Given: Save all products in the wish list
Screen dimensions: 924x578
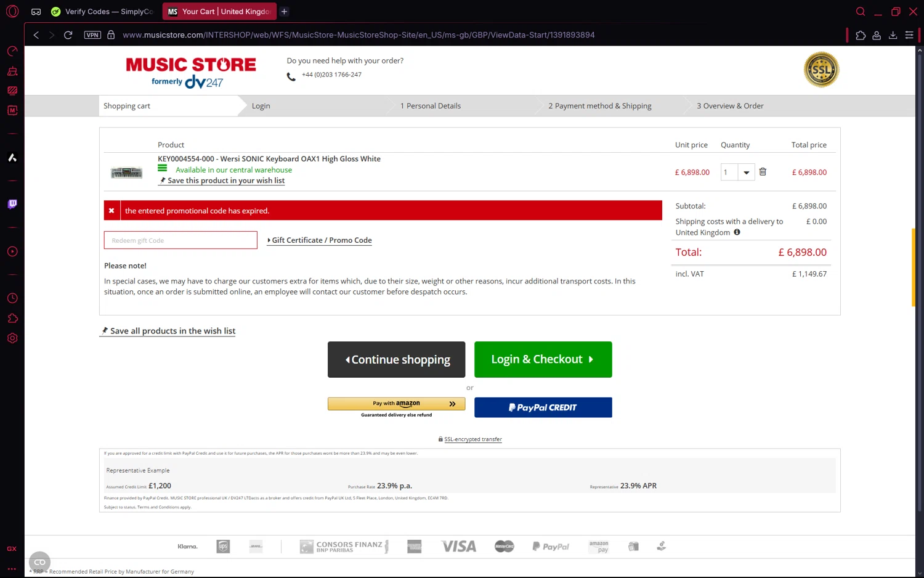Looking at the screenshot, I should tap(168, 331).
